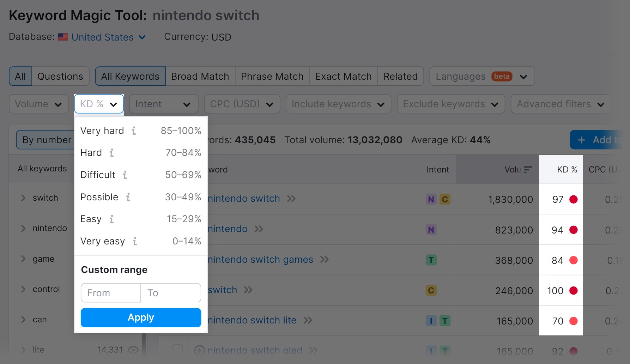Open nintendo switch lite keyword link

(252, 320)
